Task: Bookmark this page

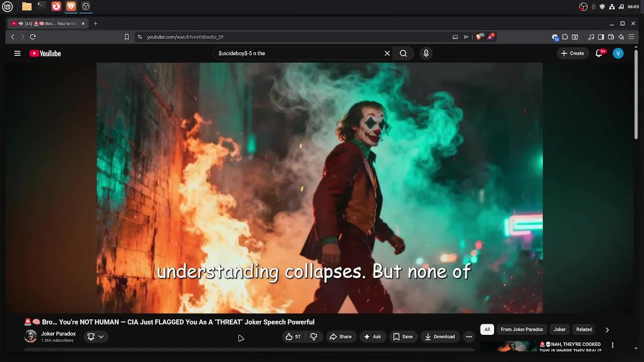Action: [x=127, y=37]
